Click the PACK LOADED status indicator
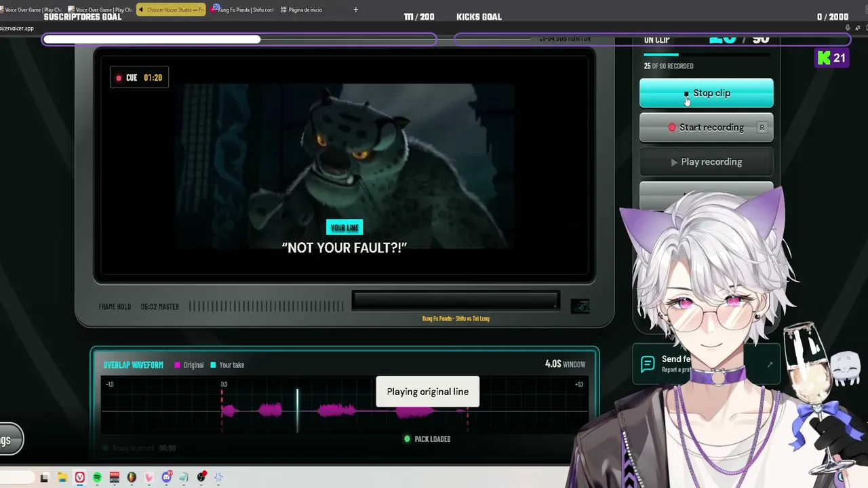The image size is (868, 488). (427, 439)
